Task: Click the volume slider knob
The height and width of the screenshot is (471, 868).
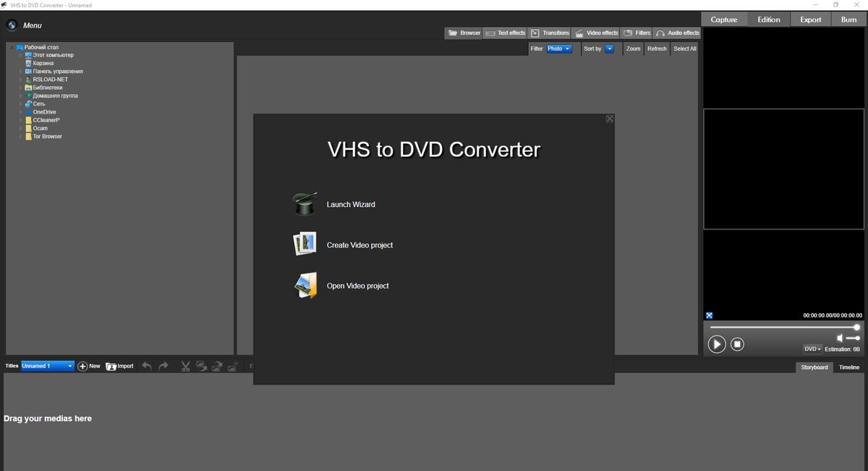Action: (858, 338)
